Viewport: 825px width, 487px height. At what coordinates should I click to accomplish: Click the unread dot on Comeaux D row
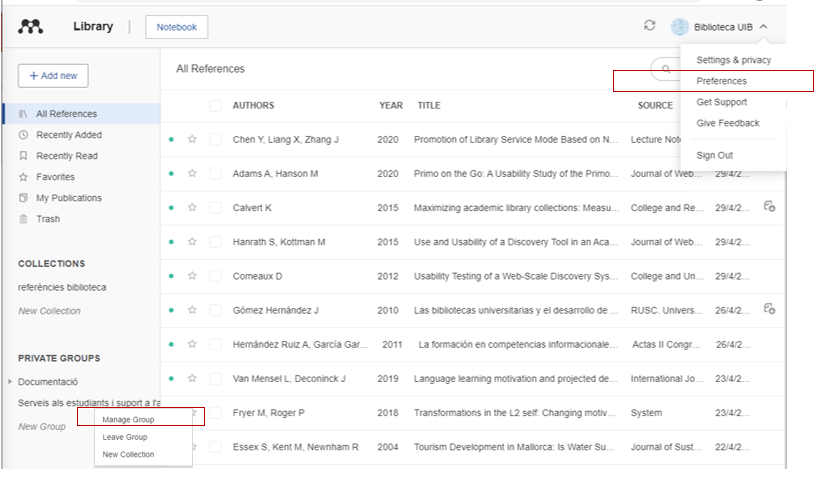pos(171,276)
